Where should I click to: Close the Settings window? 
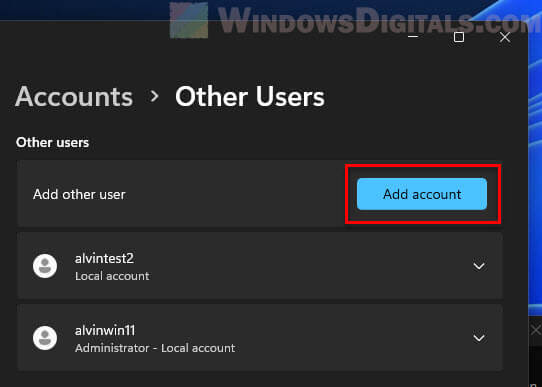coord(505,37)
